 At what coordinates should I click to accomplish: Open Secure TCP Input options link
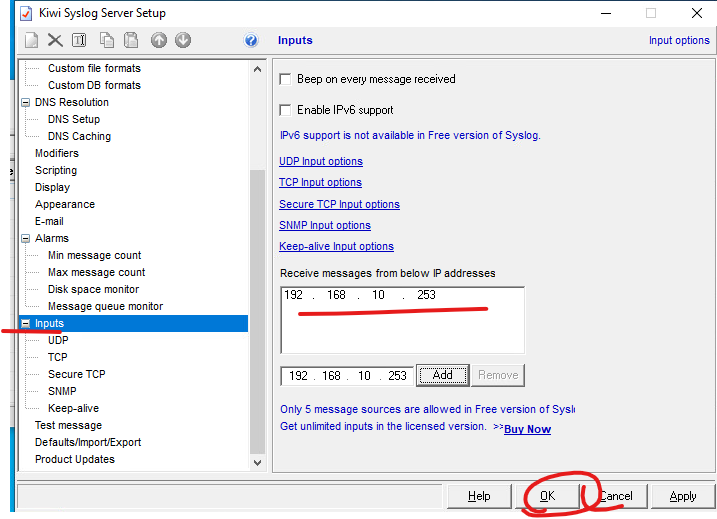tap(339, 204)
